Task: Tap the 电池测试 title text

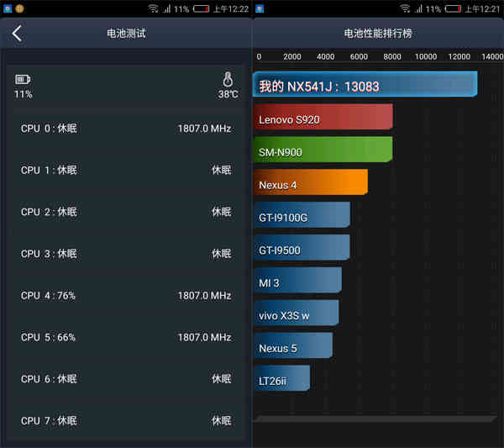Action: (x=126, y=34)
